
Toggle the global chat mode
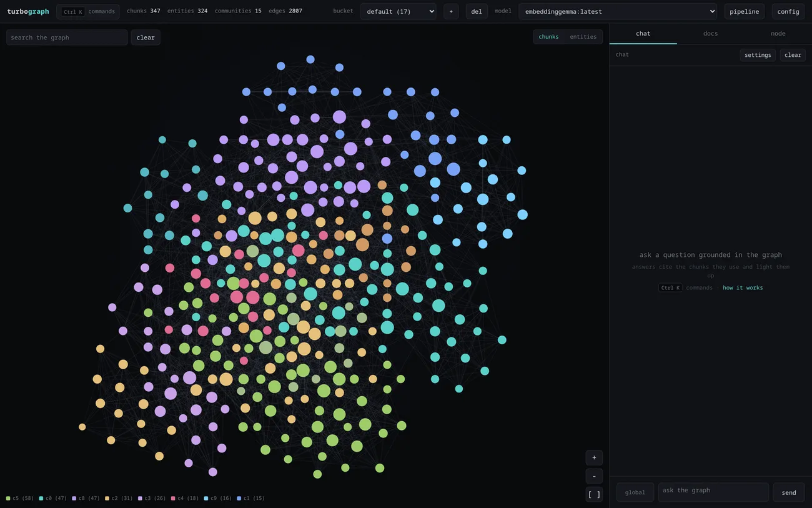pos(635,492)
